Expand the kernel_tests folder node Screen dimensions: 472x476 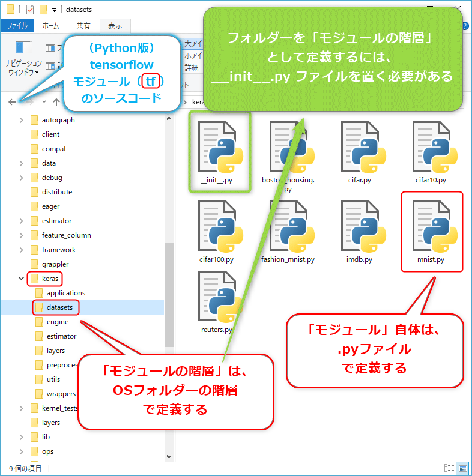click(x=21, y=408)
